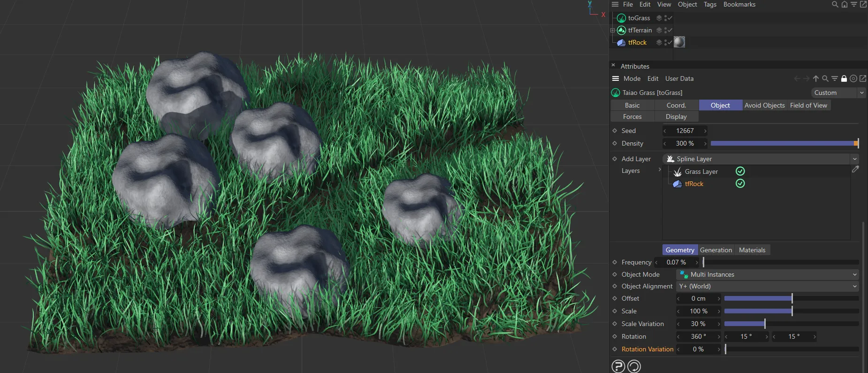Increase the Scale Variation value arrow

(x=718, y=324)
